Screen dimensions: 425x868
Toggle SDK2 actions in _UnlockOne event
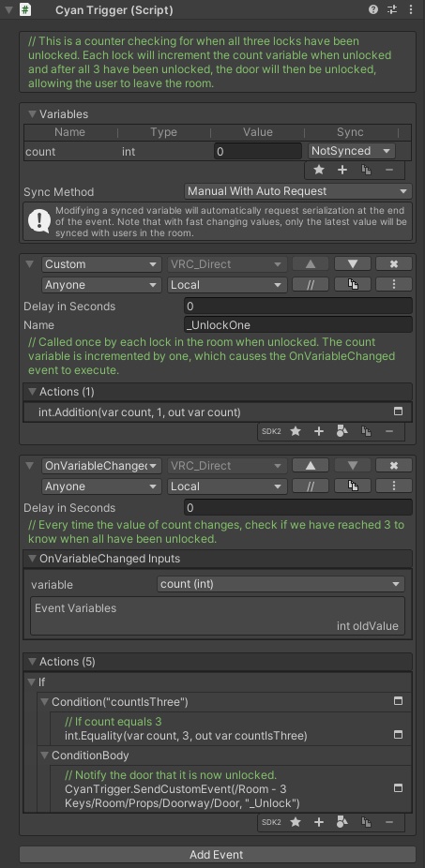pos(271,431)
